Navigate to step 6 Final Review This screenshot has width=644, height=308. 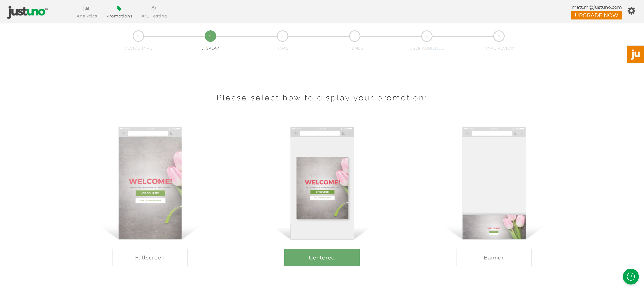click(499, 36)
